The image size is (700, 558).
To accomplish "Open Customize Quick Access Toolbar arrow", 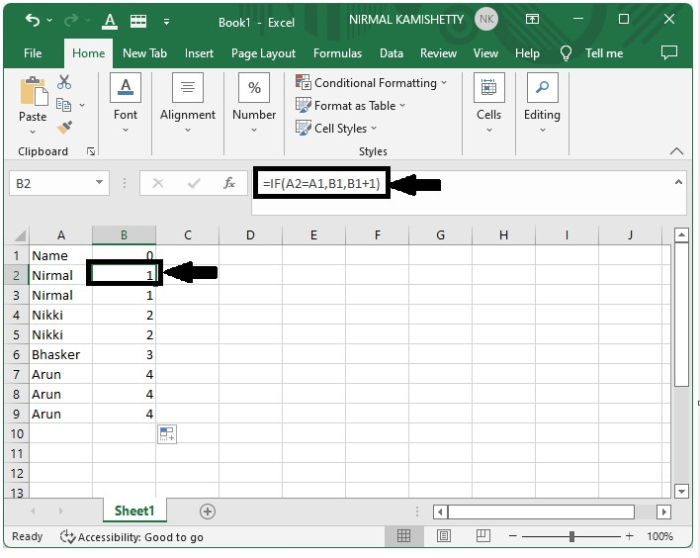I will click(167, 21).
